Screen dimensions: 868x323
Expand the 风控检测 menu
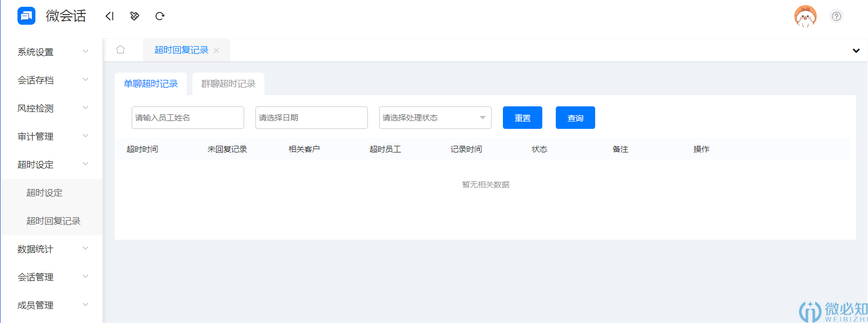(51, 108)
